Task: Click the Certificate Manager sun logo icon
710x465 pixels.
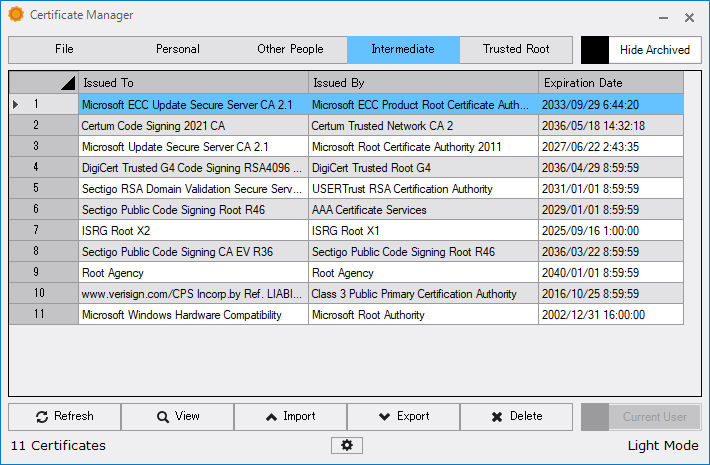Action: click(x=16, y=14)
